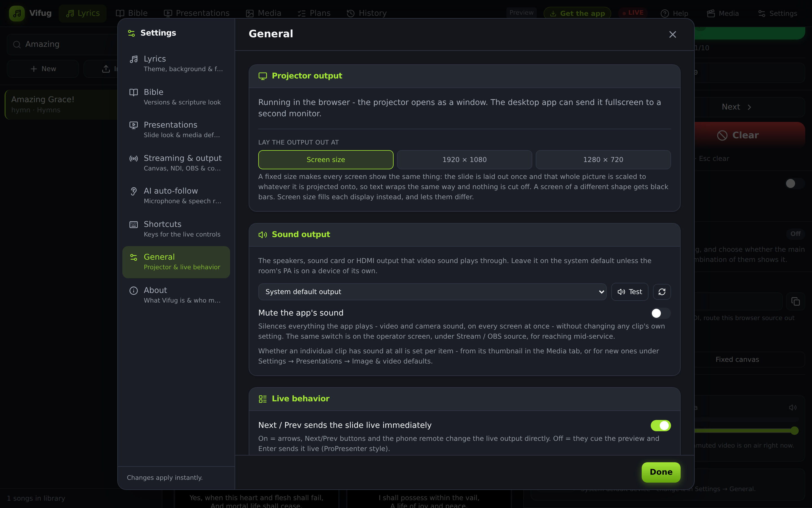Image resolution: width=812 pixels, height=508 pixels.
Task: Click the Done button
Action: [x=661, y=472]
